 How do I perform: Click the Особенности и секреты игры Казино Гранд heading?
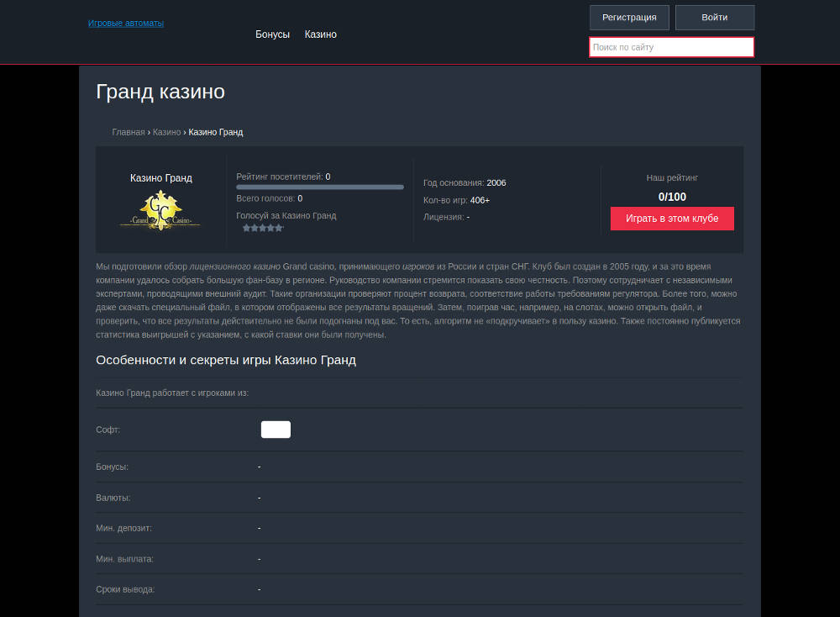226,361
